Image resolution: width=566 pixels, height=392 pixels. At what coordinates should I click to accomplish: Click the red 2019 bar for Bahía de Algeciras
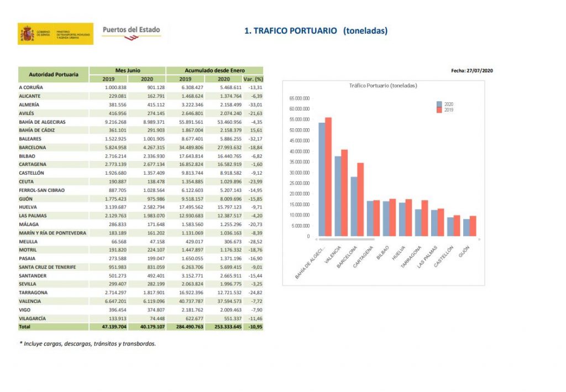tap(328, 177)
